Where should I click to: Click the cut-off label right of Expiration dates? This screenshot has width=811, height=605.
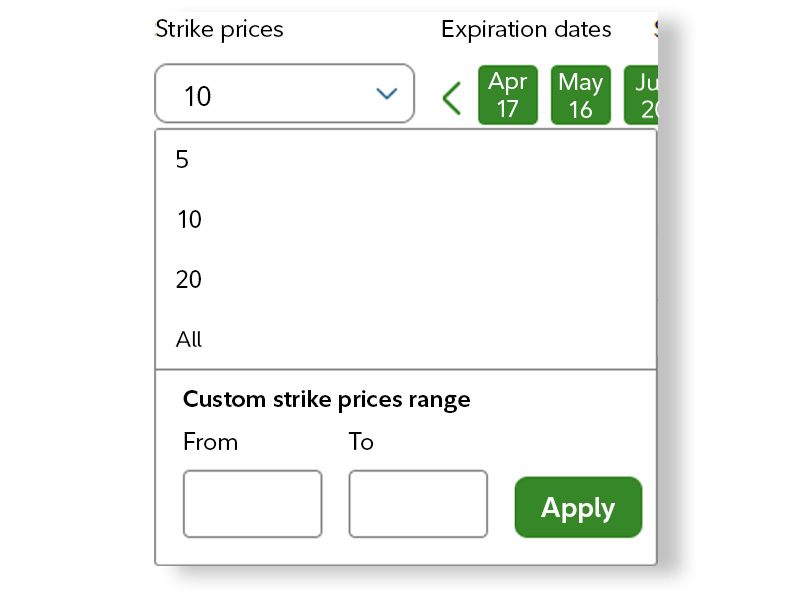[656, 29]
